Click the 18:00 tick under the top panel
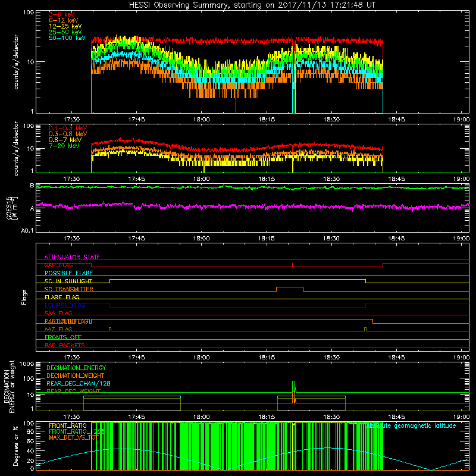 coord(201,120)
